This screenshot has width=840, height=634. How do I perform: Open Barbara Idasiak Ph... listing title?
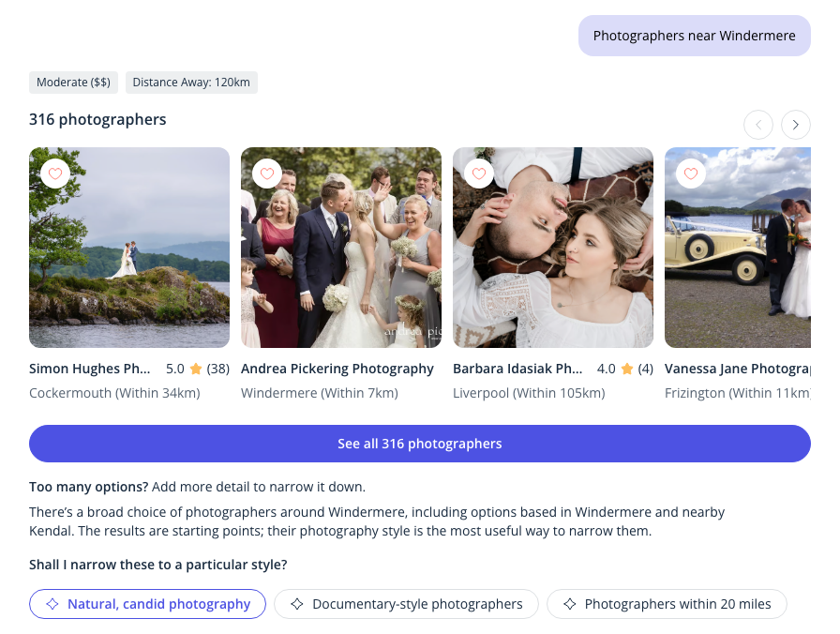point(517,369)
